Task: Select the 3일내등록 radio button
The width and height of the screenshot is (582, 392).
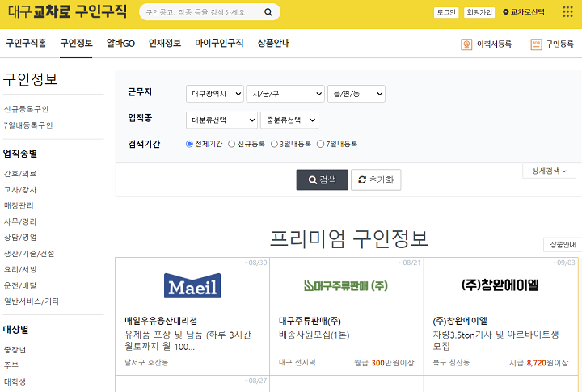Action: click(x=274, y=144)
